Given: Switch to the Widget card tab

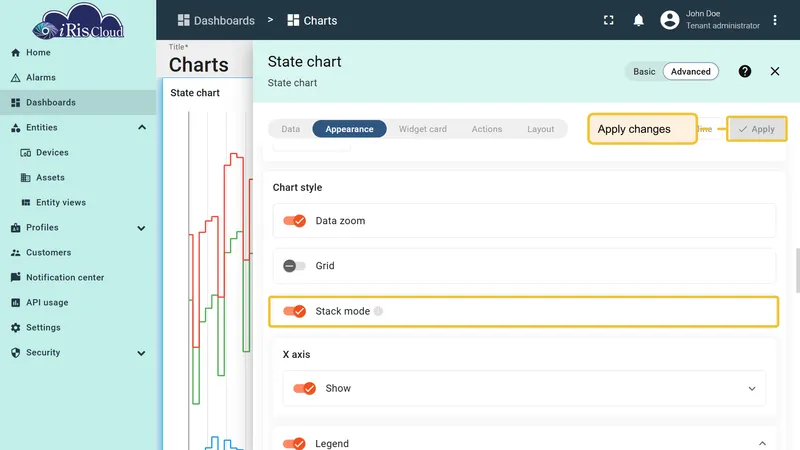Looking at the screenshot, I should tap(422, 129).
